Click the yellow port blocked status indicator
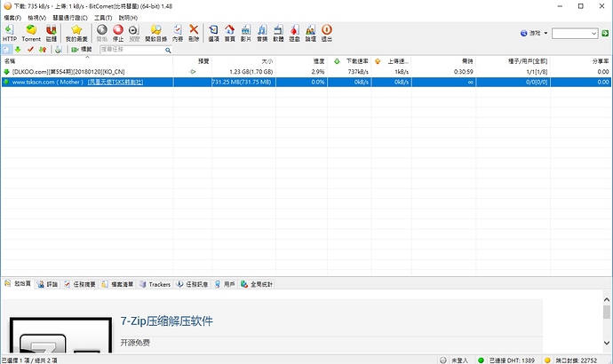Viewport: 613px width, 364px height. click(547, 360)
